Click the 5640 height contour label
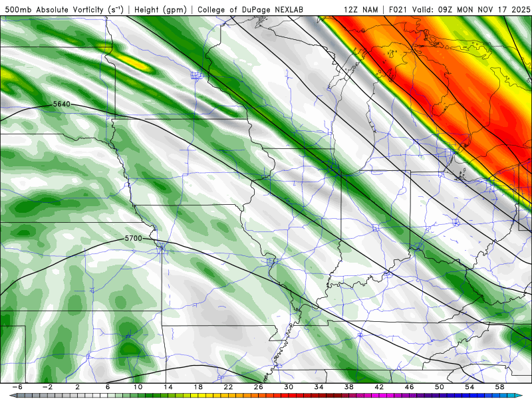The height and width of the screenshot is (399, 532). point(62,104)
